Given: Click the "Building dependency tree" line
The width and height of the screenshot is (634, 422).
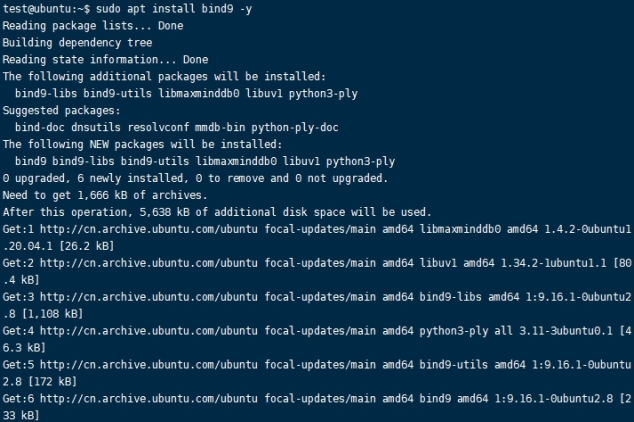Looking at the screenshot, I should 77,43.
